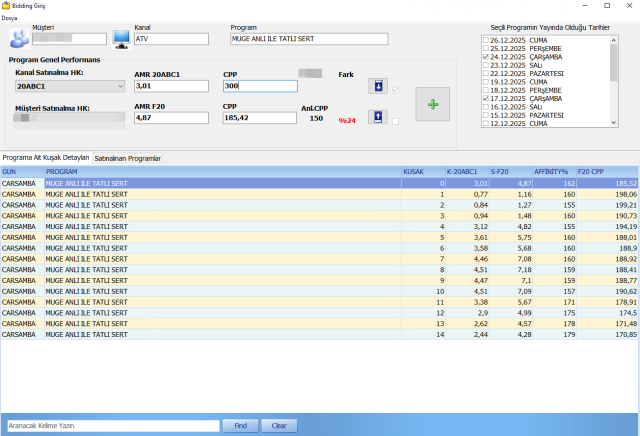Click the Find button
The height and width of the screenshot is (436, 640).
240,425
